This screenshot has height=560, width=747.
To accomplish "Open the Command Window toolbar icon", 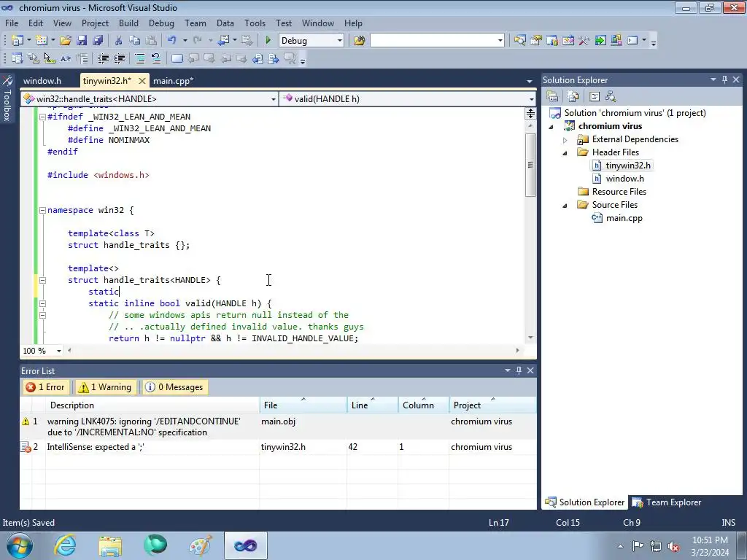I will 632,41.
